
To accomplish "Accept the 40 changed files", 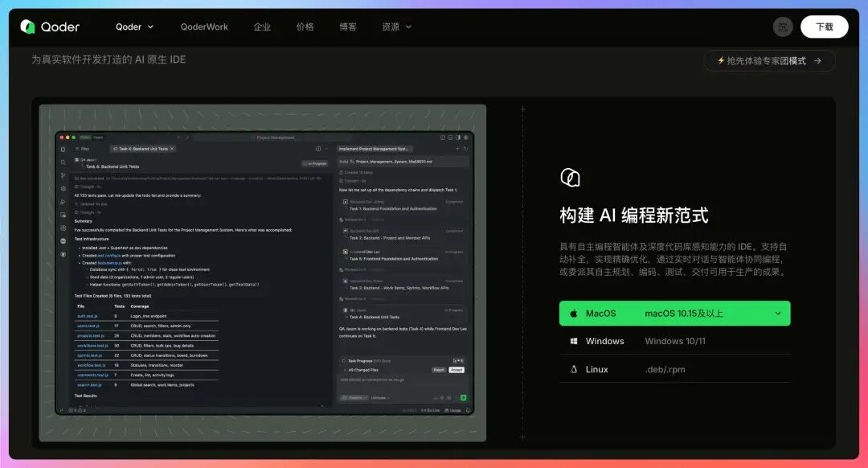I will click(455, 371).
